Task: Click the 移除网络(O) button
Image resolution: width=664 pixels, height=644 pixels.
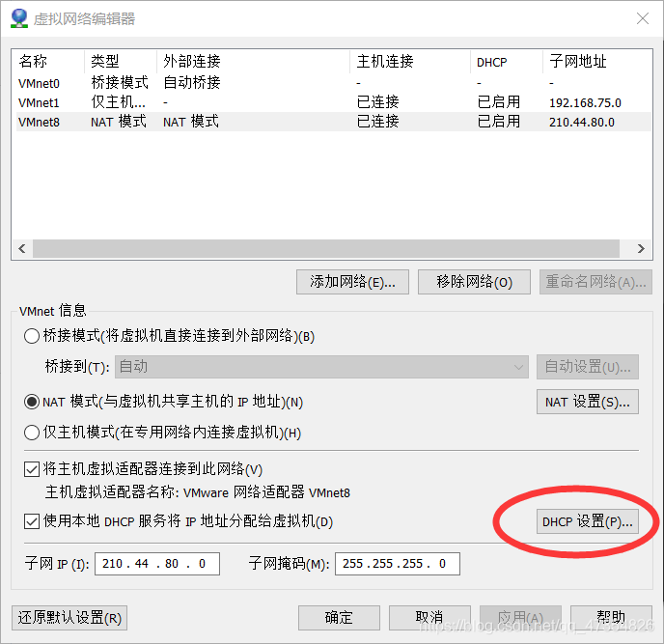Action: (x=474, y=282)
